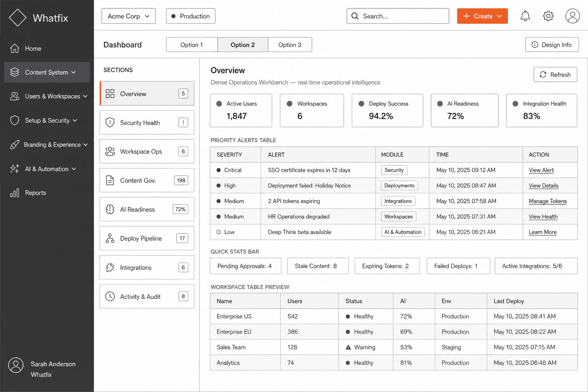Click the Workspace Ops group icon
Image resolution: width=588 pixels, height=392 pixels.
(110, 152)
